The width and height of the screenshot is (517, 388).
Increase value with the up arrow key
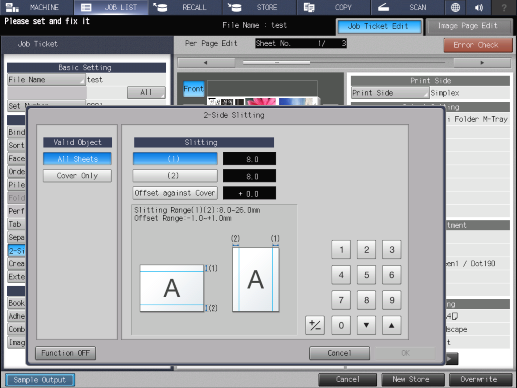click(392, 325)
